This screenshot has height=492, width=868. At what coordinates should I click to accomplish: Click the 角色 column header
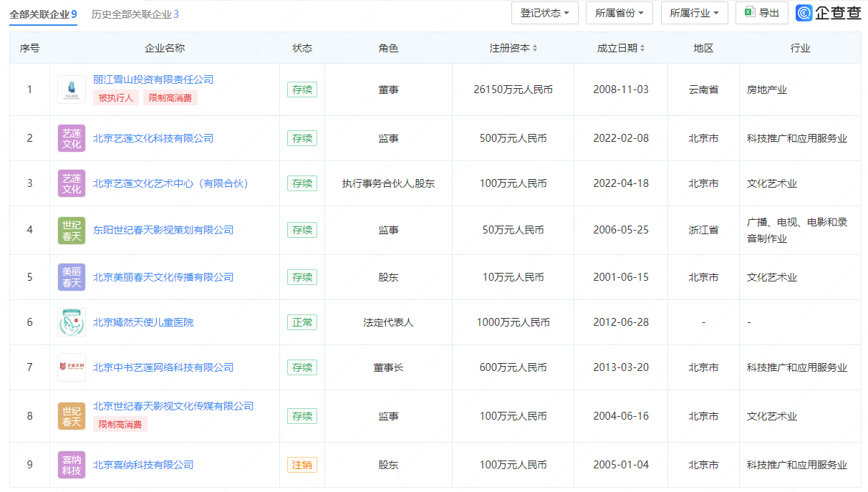pos(388,48)
